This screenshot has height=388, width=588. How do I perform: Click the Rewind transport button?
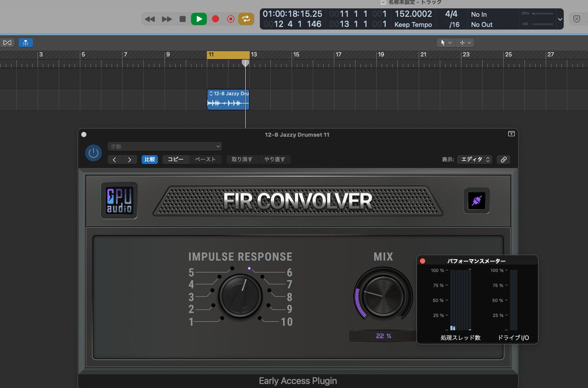coord(150,19)
